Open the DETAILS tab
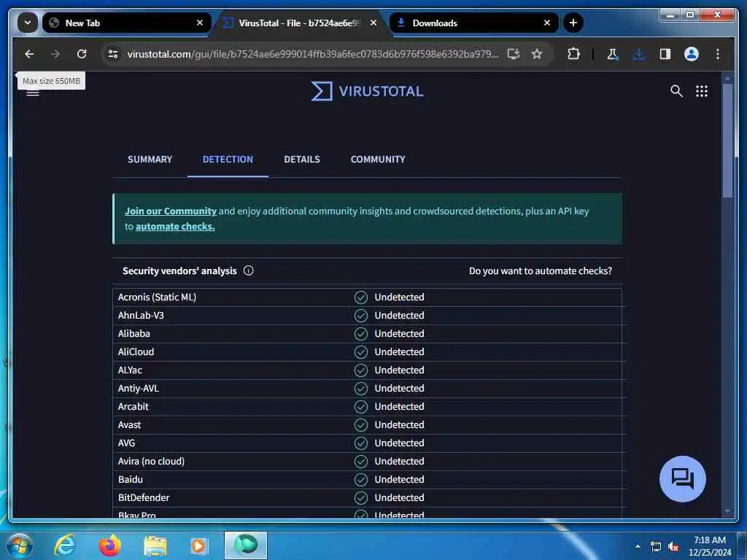Viewport: 747px width, 560px height. tap(302, 160)
